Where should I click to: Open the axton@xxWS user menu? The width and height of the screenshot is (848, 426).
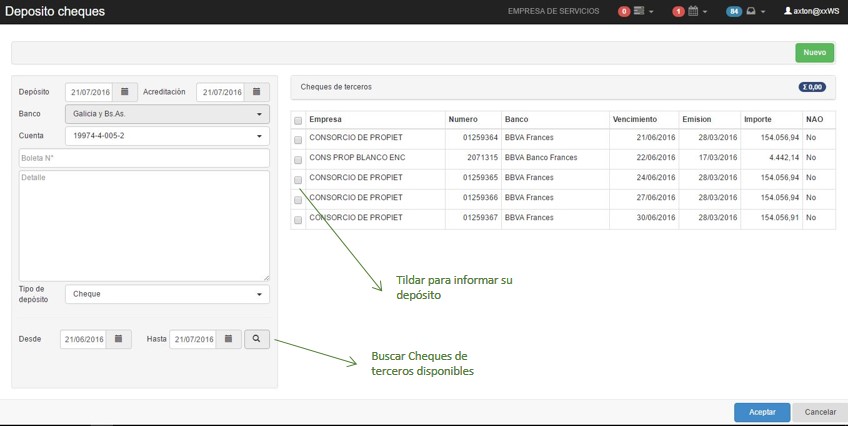(811, 11)
